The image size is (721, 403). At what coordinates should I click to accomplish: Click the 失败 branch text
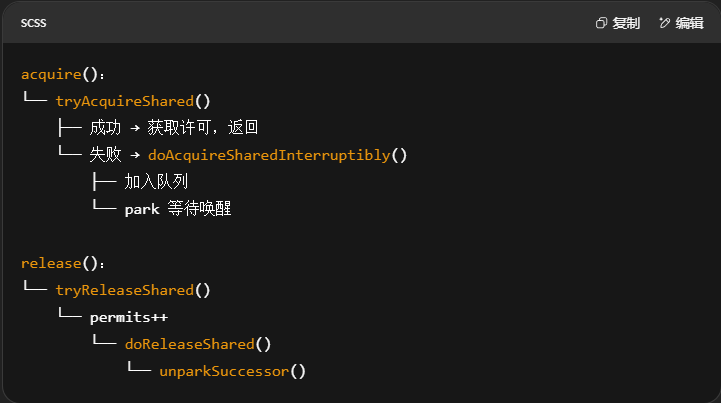click(x=105, y=155)
